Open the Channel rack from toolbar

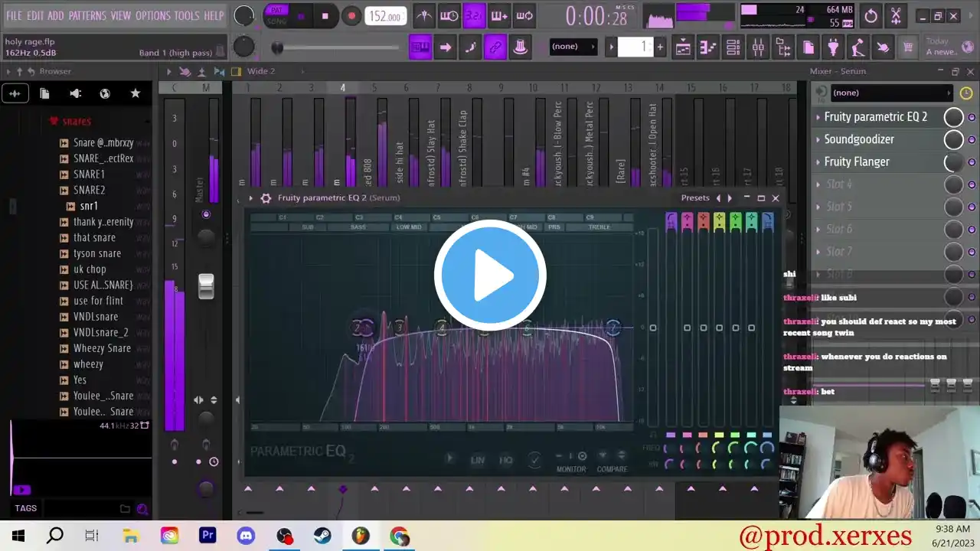(x=733, y=47)
